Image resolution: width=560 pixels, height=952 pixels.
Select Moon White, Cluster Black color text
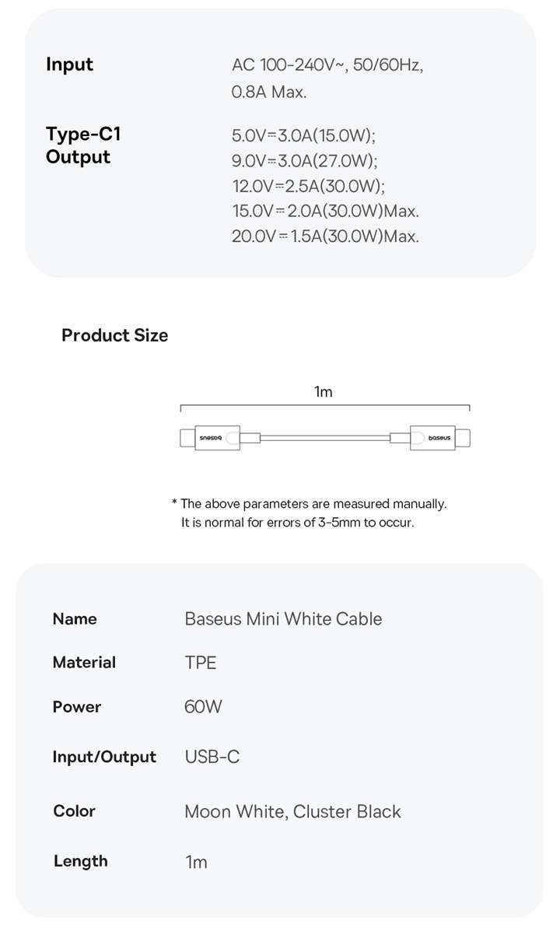point(292,811)
